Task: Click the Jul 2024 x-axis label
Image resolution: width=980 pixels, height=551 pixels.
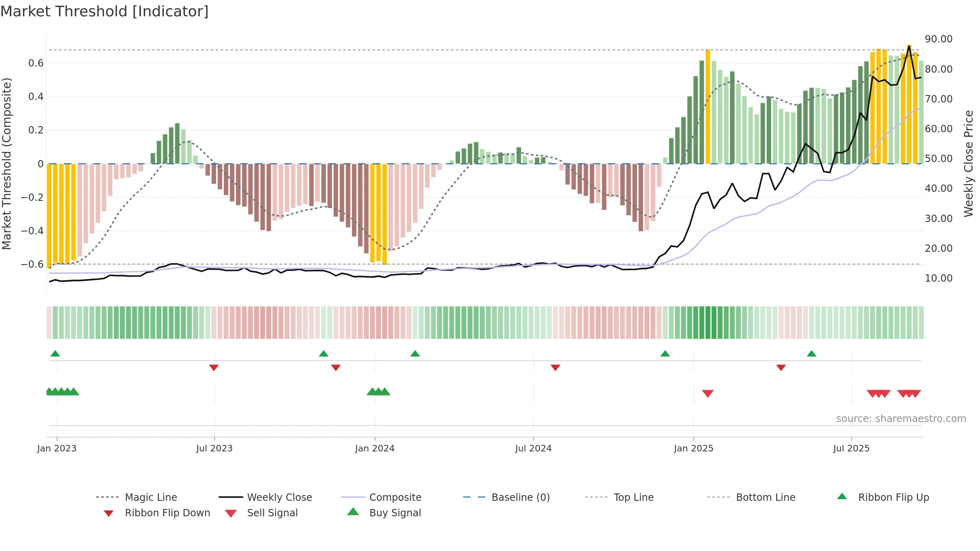Action: coord(533,448)
